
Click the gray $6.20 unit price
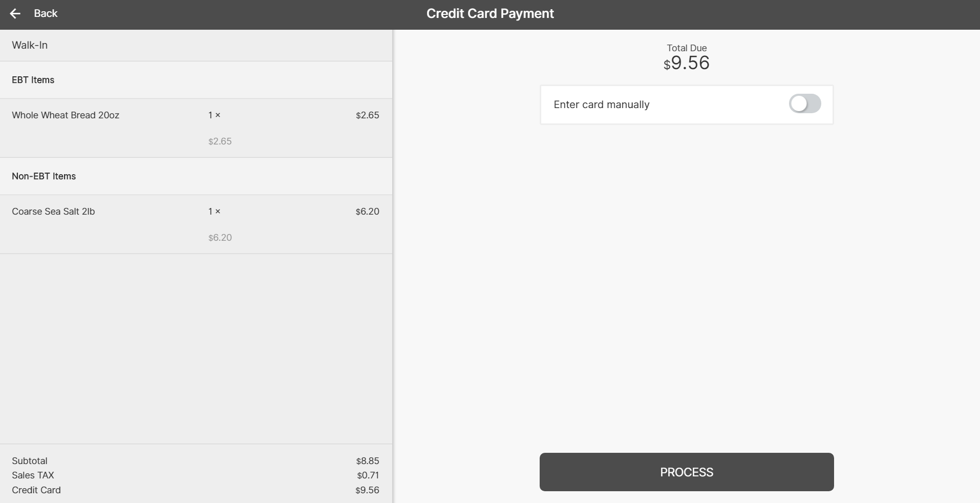220,238
